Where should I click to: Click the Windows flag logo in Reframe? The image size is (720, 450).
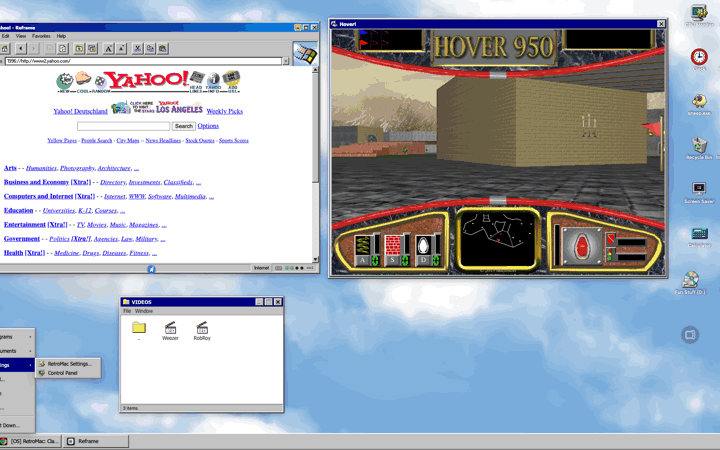[305, 54]
